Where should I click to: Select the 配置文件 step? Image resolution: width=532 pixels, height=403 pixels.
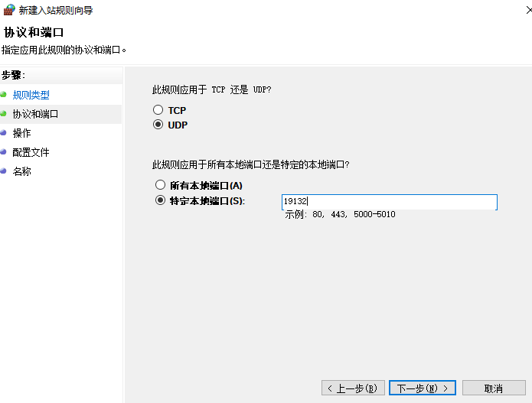[x=31, y=152]
